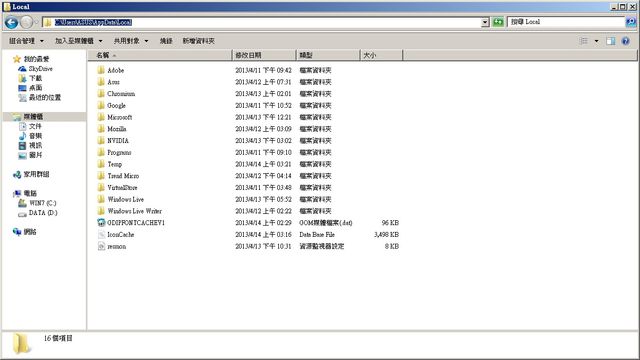Open the 組合管理 menu
Image resolution: width=640 pixels, height=360 pixels.
26,41
